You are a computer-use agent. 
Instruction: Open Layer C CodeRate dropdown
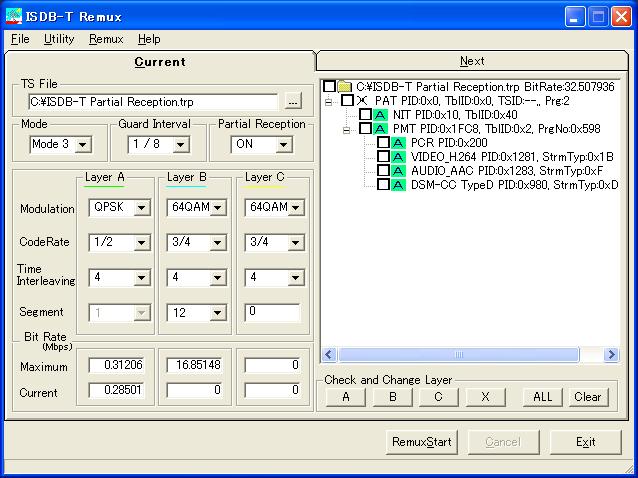click(296, 243)
